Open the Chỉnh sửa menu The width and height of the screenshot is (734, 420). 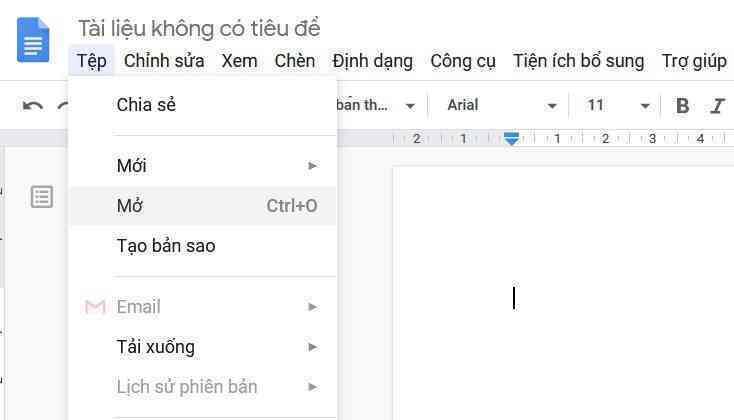(x=164, y=61)
